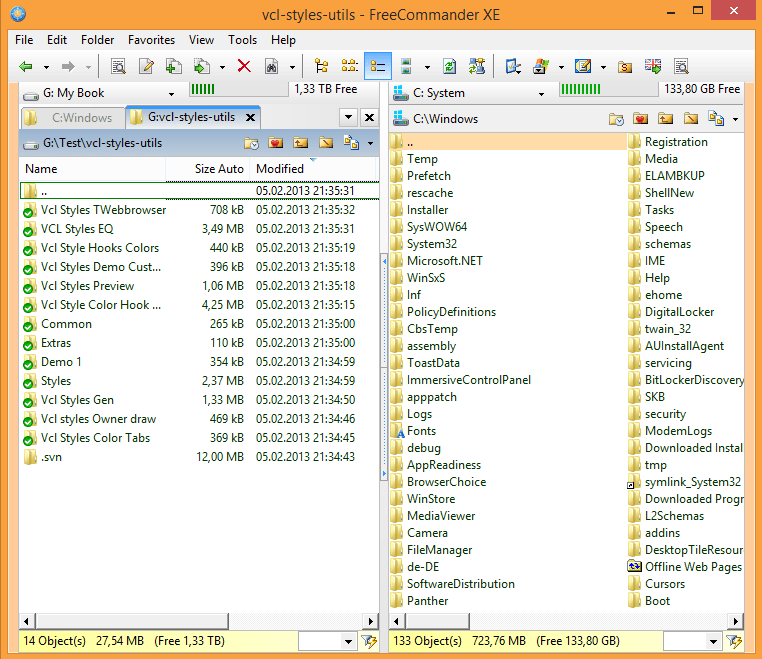Click right panel scroll right arrow
The height and width of the screenshot is (659, 762).
point(735,621)
